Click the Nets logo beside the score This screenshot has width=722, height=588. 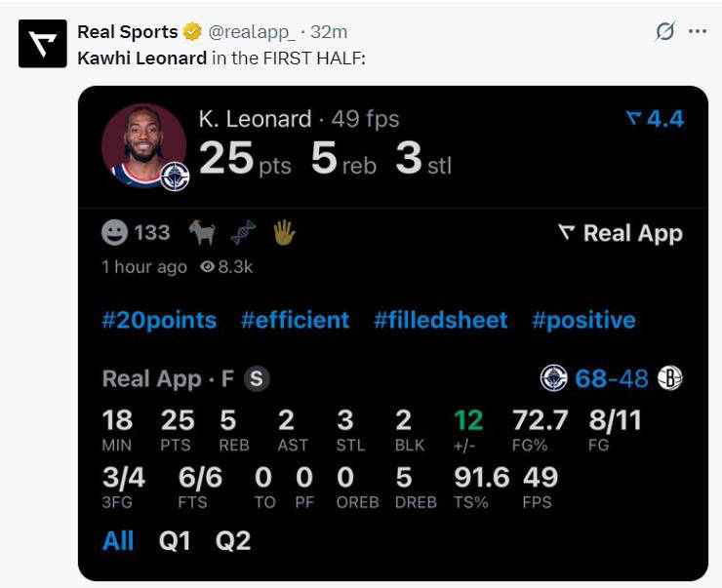tap(669, 378)
